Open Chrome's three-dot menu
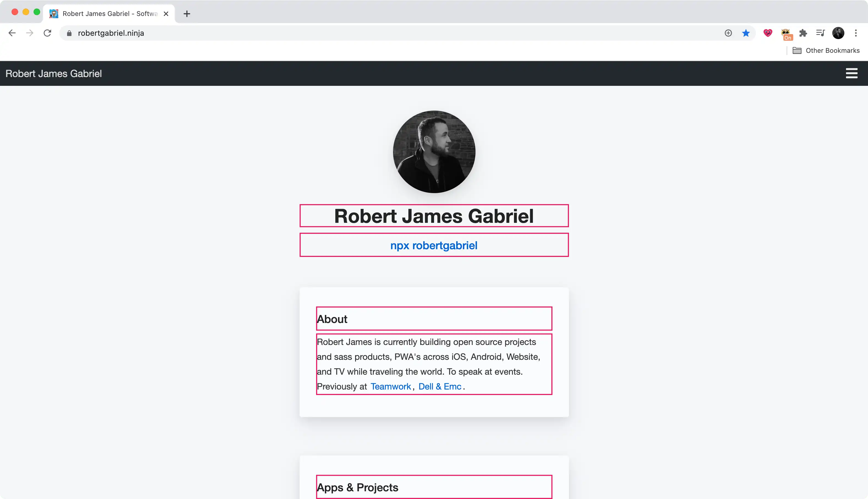Image resolution: width=868 pixels, height=499 pixels. point(856,33)
